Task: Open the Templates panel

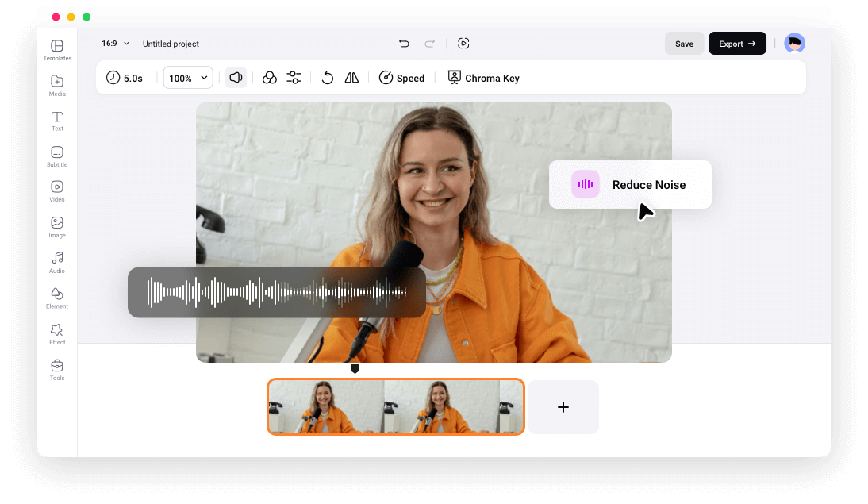Action: coord(57,50)
